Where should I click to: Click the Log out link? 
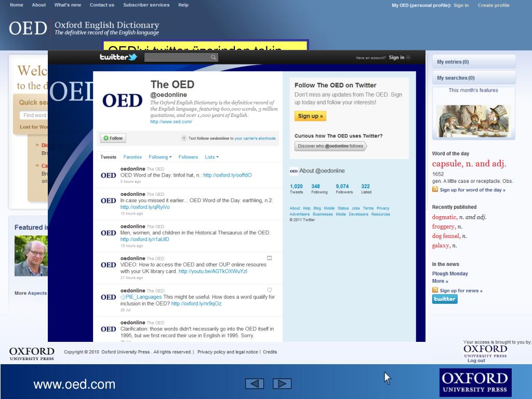476,361
